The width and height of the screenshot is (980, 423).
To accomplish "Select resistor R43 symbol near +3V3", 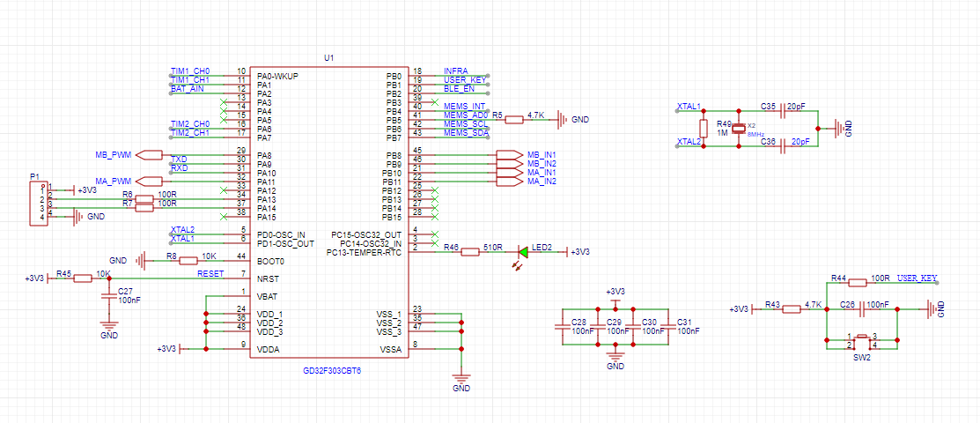I will 792,308.
